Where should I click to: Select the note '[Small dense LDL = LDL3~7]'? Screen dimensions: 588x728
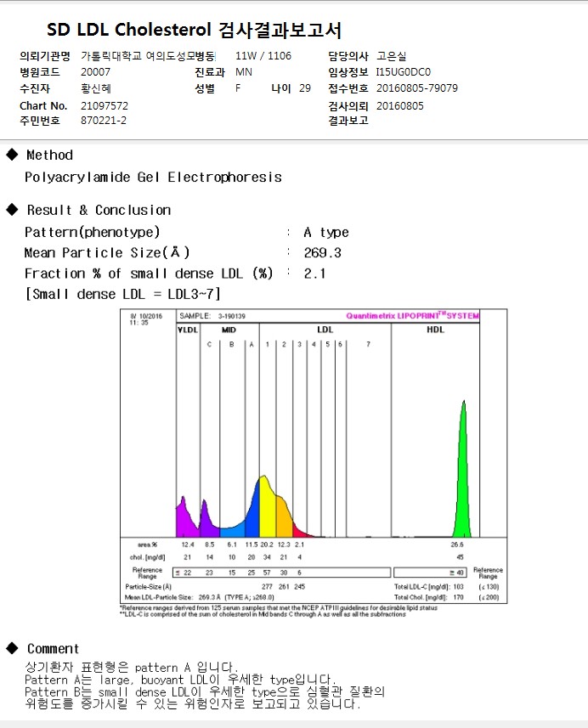(x=122, y=294)
